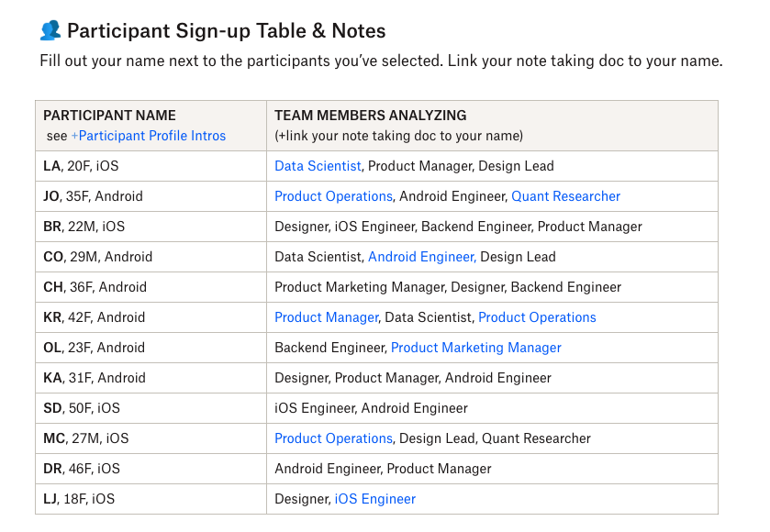Screen dimensions: 770x532
Task: Open the Quant Researcher link in JO row
Action: coord(565,196)
